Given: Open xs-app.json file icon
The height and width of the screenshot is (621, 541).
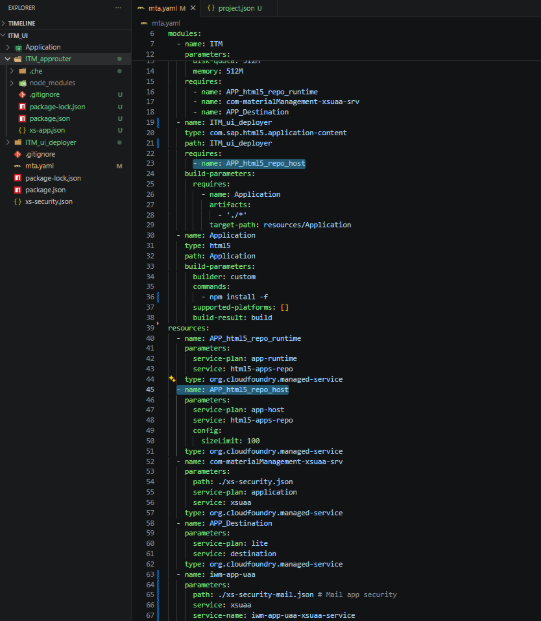Looking at the screenshot, I should 22,130.
